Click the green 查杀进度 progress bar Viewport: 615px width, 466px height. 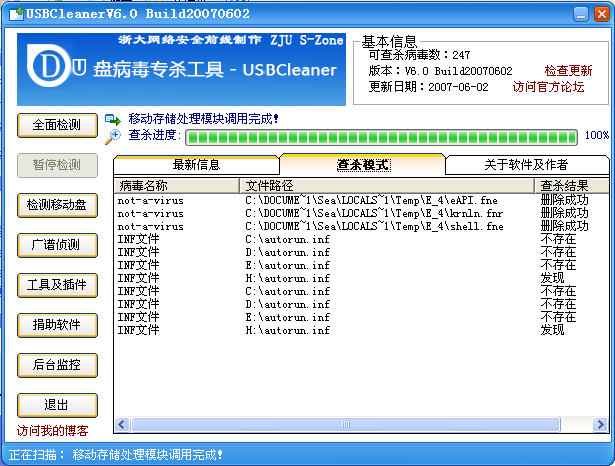pyautogui.click(x=381, y=137)
